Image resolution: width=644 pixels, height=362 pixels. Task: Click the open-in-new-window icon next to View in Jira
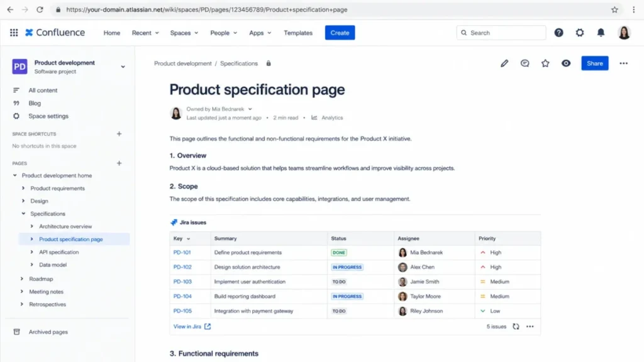pos(208,327)
